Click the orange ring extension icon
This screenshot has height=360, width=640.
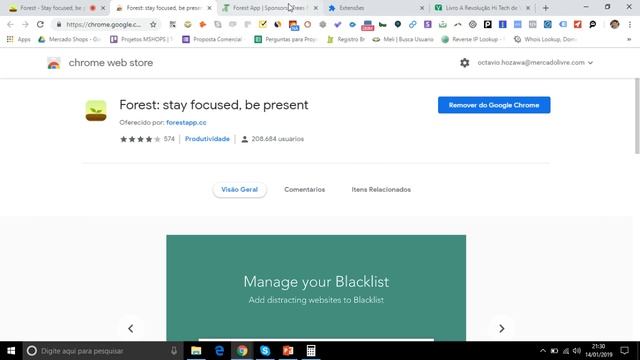307,24
